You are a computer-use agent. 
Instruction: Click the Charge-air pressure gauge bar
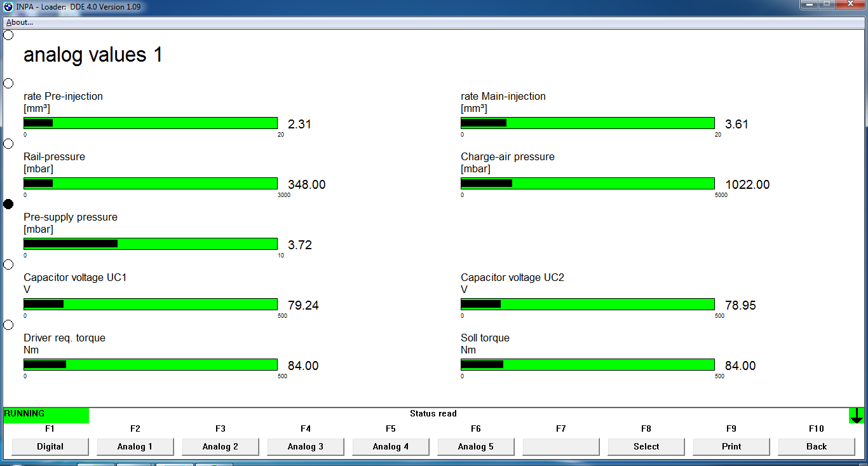(588, 184)
